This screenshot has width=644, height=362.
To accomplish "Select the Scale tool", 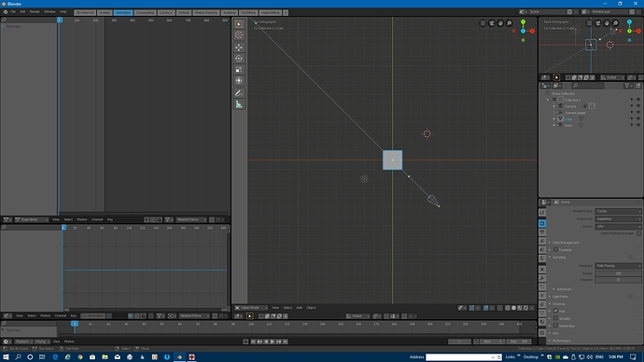I will 239,70.
